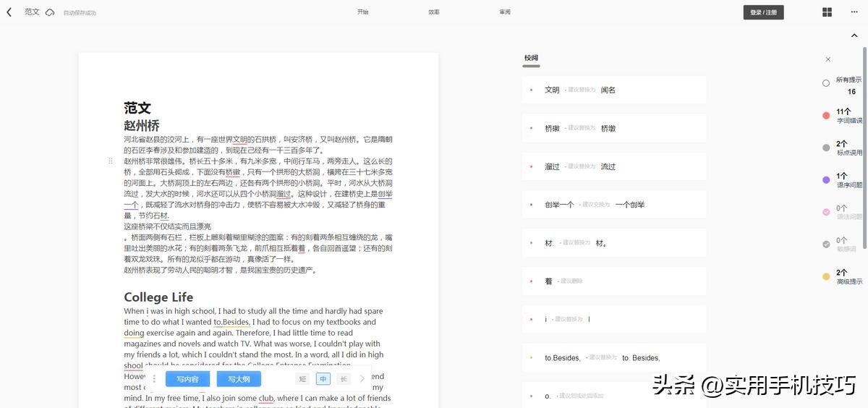Click the 登录 / 注册 button

coord(763,12)
